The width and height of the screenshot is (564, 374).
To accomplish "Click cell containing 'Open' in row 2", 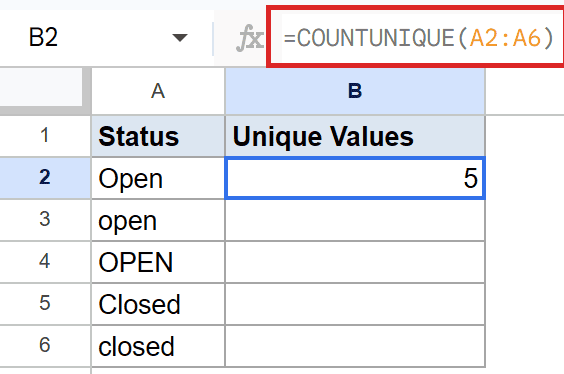I will (x=158, y=178).
